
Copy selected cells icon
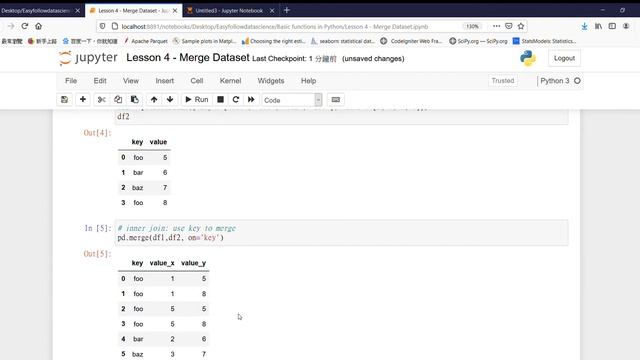(118, 100)
